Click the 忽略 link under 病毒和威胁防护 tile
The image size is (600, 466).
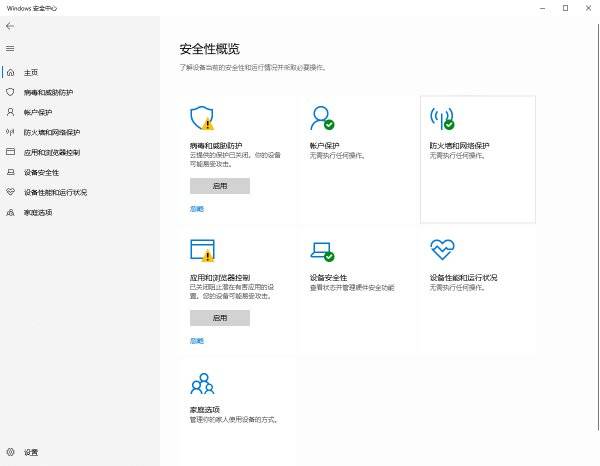pyautogui.click(x=196, y=208)
